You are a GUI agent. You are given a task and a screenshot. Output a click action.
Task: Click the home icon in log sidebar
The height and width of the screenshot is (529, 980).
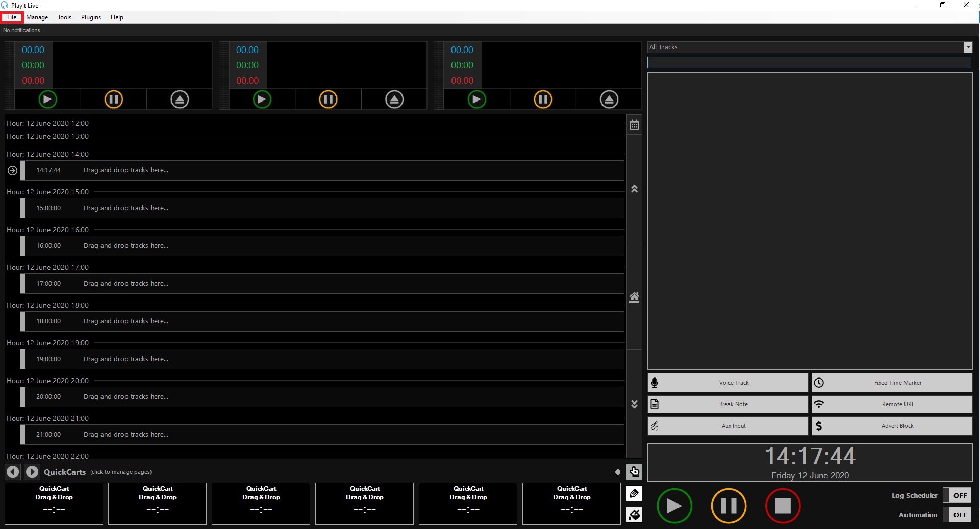(x=634, y=297)
